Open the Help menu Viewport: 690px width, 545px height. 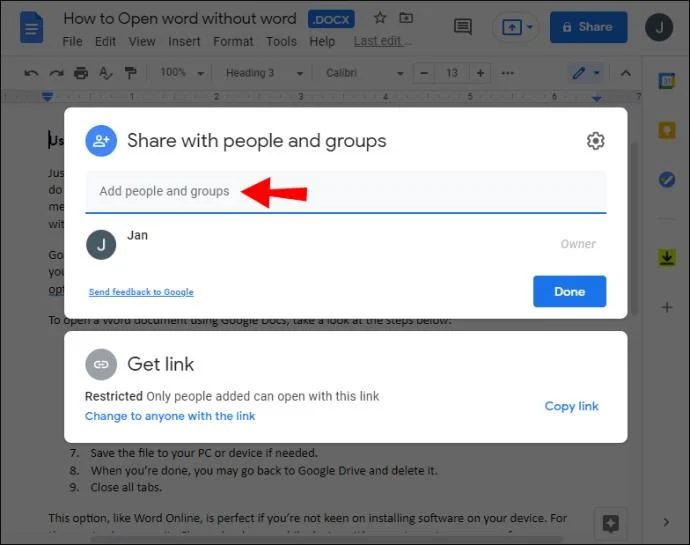(322, 41)
